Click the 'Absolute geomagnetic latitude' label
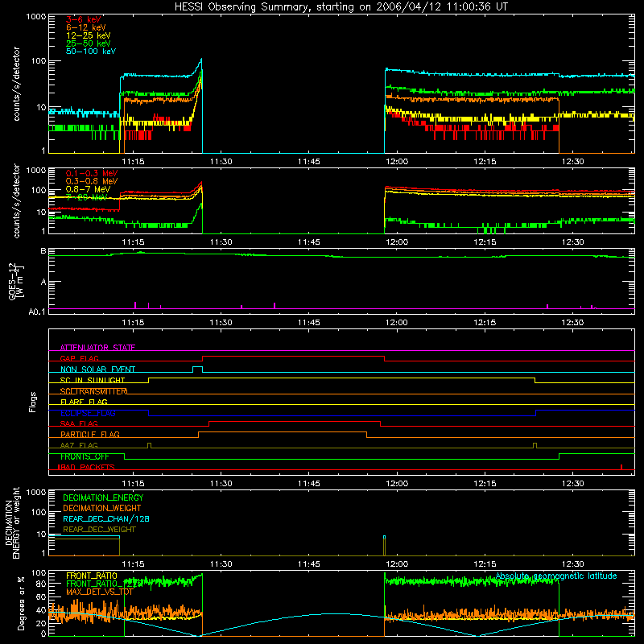Screen dimensions: 644x644 (x=556, y=576)
